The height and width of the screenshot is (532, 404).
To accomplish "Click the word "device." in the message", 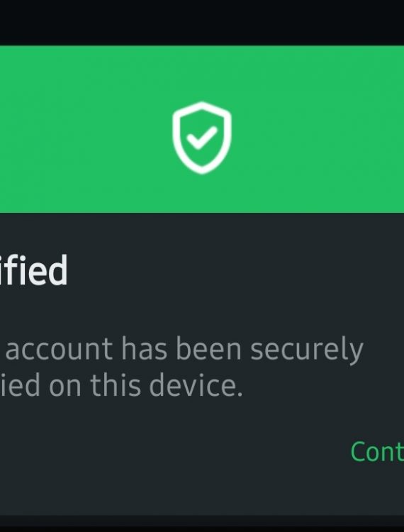I will [x=196, y=386].
